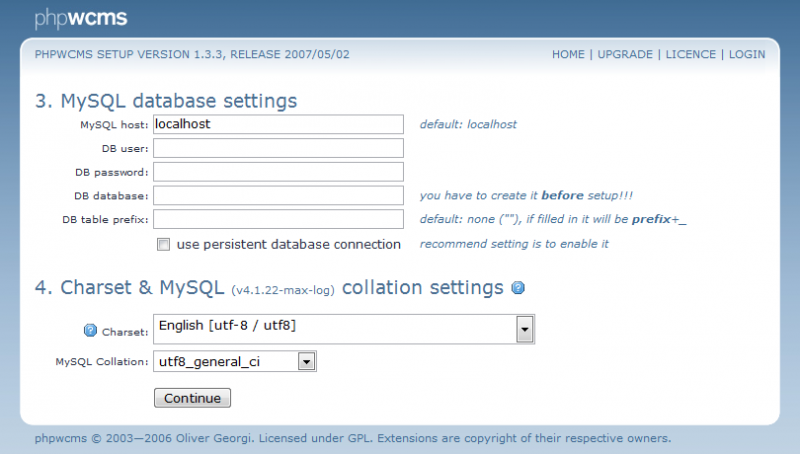Focus the DB user input field
Viewport: 800px width, 454px height.
coord(278,148)
